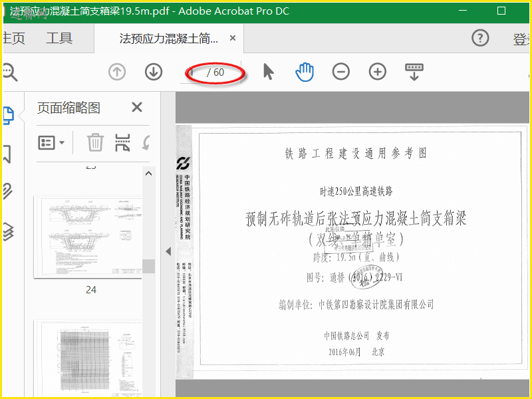Delete selected pages with trash icon
The height and width of the screenshot is (399, 532).
(x=95, y=142)
